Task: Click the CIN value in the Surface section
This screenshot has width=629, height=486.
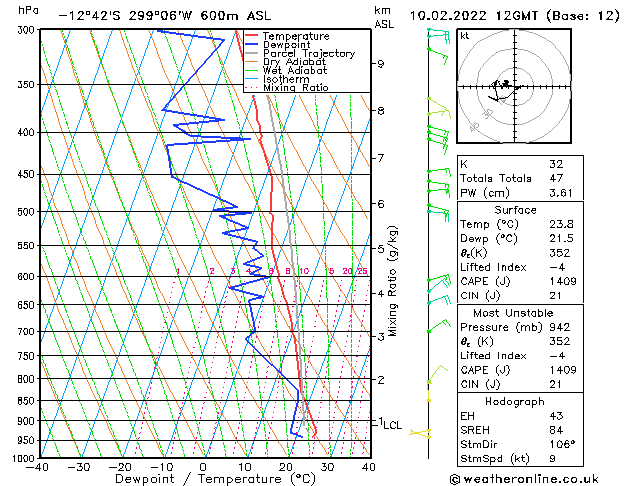Action: tap(555, 296)
